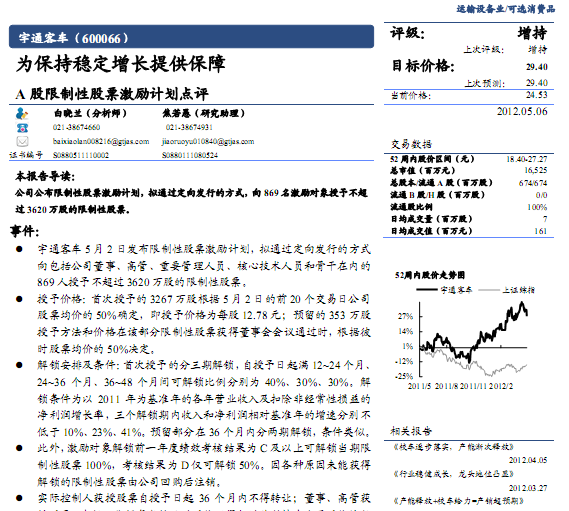The width and height of the screenshot is (569, 511).
Task: Select certificate number S0880511110002
Action: tap(81, 155)
